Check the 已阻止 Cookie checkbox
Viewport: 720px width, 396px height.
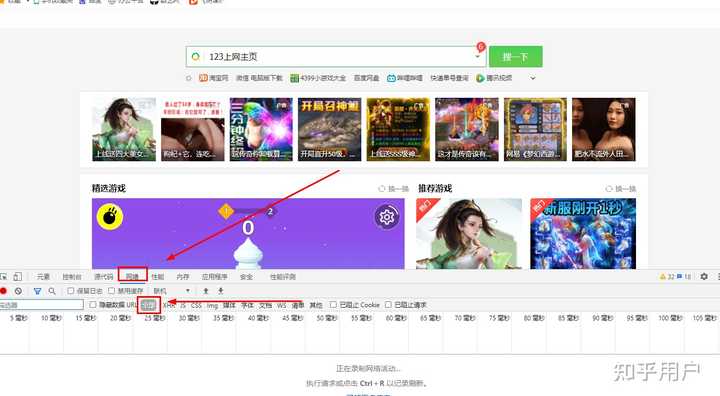[333, 305]
